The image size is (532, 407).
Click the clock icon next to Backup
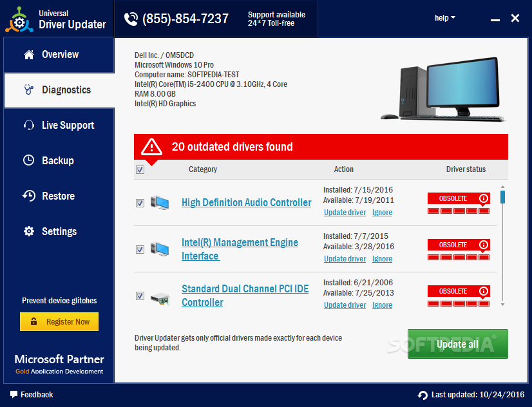[28, 160]
